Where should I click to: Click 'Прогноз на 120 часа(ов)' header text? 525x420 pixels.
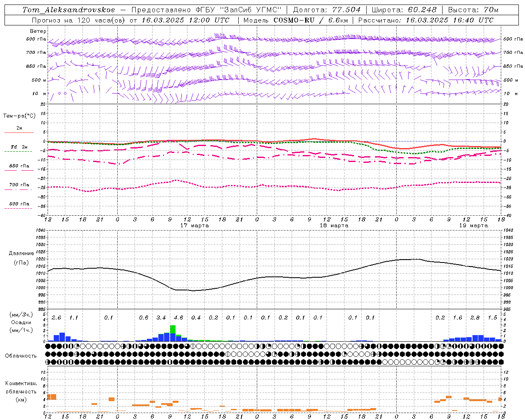(x=79, y=20)
